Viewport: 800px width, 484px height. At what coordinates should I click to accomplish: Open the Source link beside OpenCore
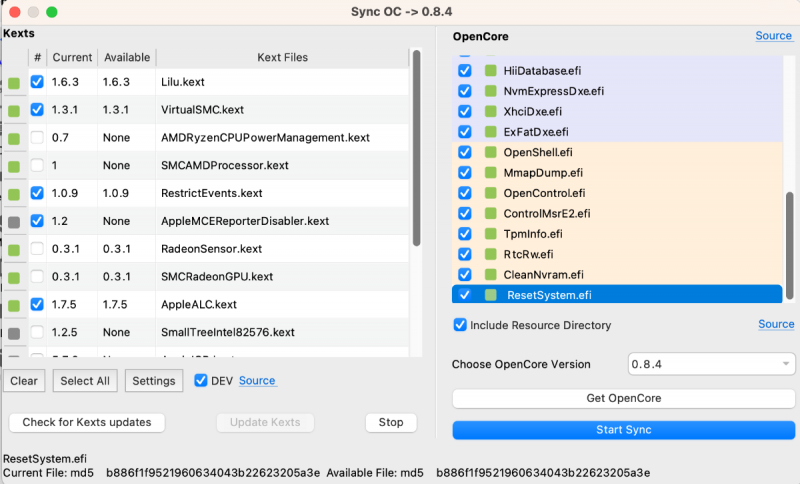[773, 36]
